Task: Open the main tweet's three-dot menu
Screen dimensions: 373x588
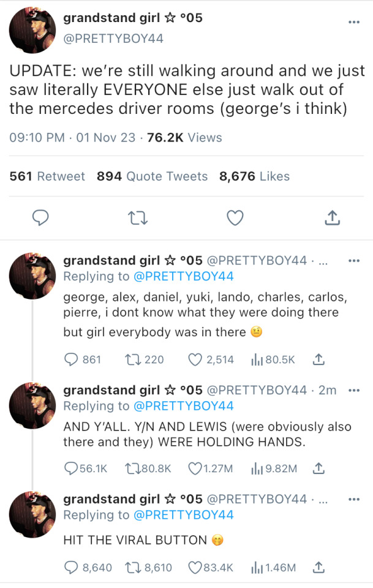Action: [353, 21]
